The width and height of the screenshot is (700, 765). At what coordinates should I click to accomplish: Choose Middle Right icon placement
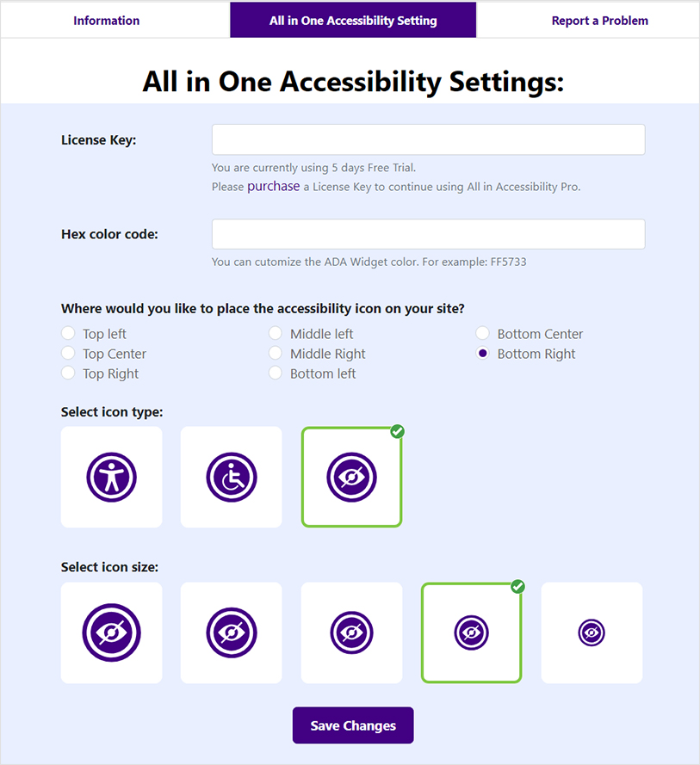276,353
